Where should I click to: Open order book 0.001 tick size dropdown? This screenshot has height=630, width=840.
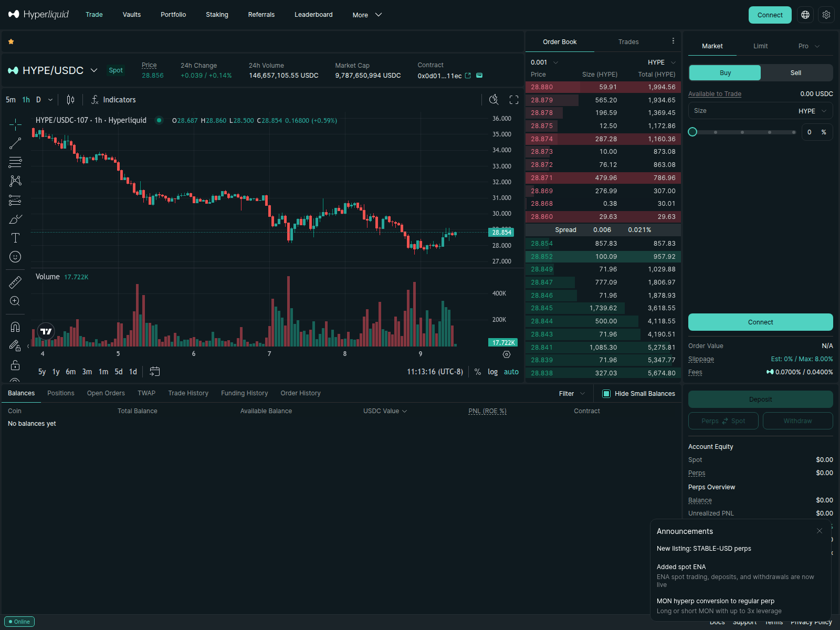(x=544, y=62)
